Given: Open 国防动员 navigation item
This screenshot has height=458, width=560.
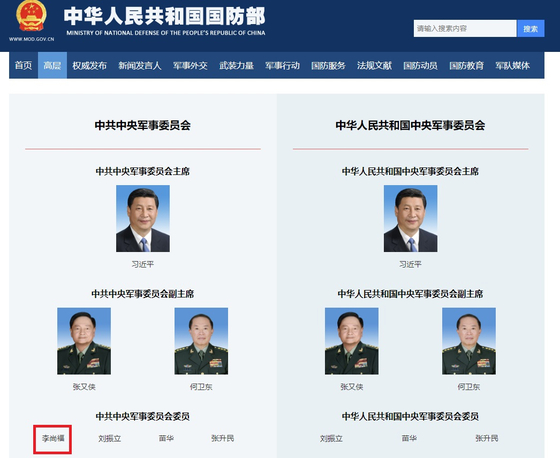Looking at the screenshot, I should coord(420,65).
